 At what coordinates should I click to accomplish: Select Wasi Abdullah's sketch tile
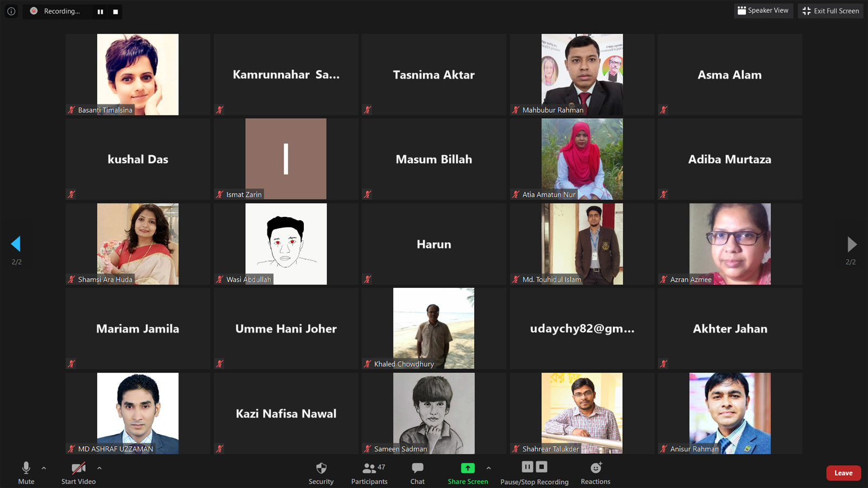click(x=286, y=244)
